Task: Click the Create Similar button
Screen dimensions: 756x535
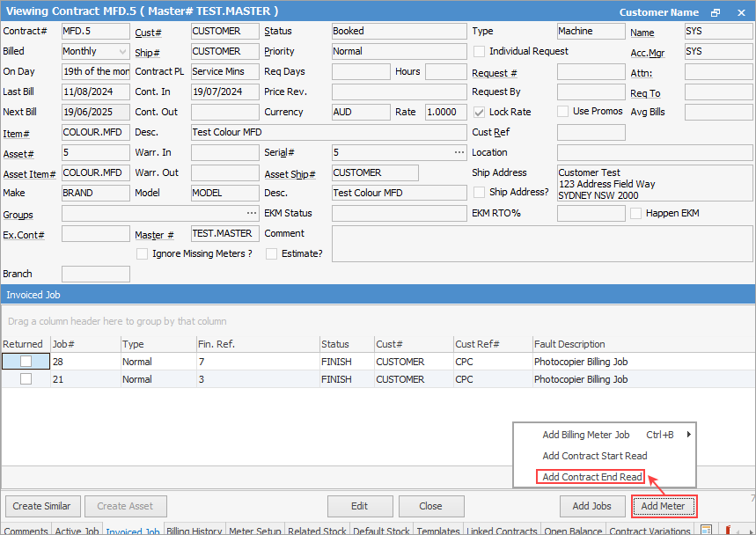Action: [x=43, y=506]
